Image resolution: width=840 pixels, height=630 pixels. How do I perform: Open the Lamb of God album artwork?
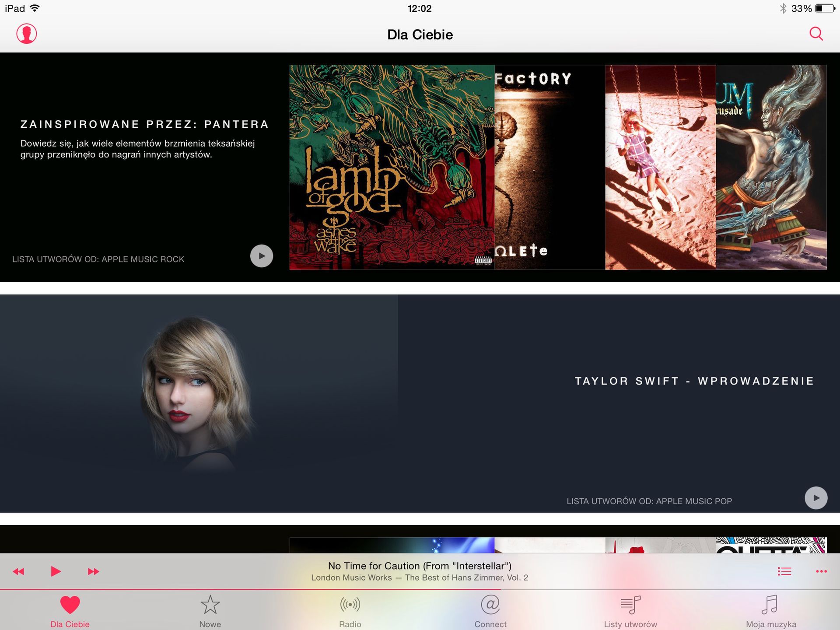[x=391, y=166]
